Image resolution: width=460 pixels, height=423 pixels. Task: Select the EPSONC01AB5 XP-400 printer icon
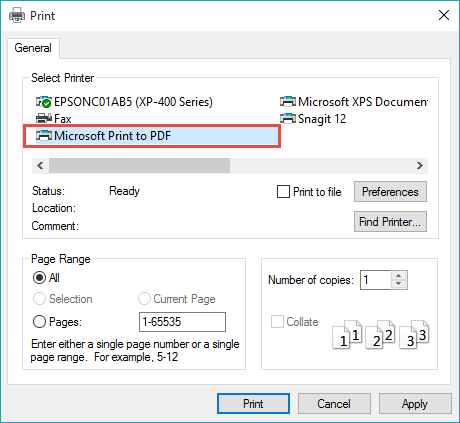coord(44,102)
